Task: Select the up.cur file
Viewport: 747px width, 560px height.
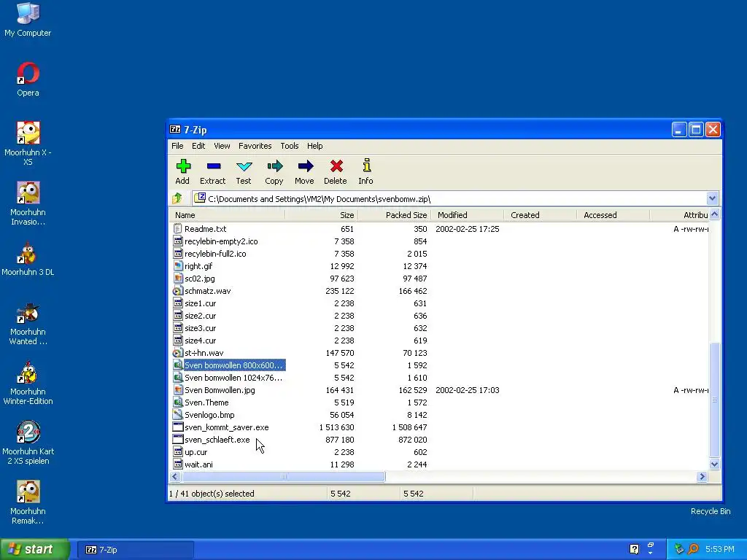Action: 196,452
